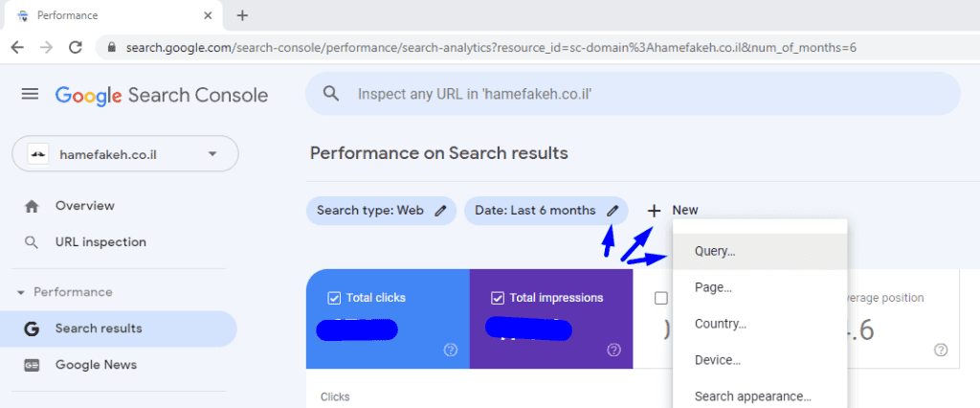This screenshot has height=408, width=980.
Task: Toggle the Total clicks checkbox
Action: click(x=334, y=298)
